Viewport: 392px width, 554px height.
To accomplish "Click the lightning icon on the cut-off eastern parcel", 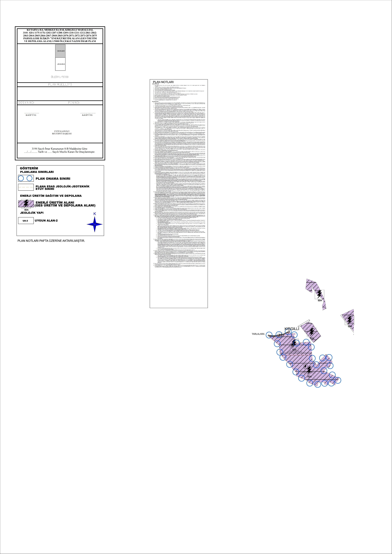I will point(349,320).
